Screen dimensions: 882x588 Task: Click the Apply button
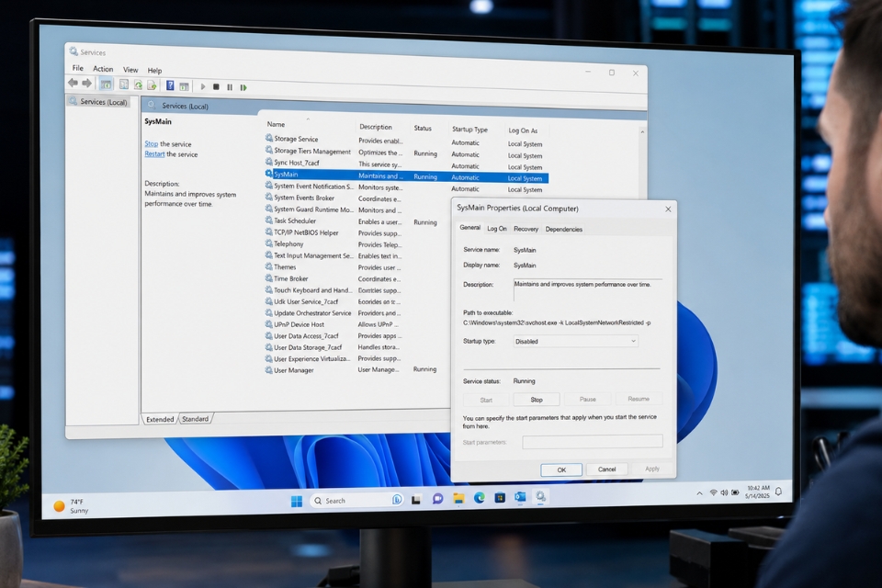[652, 469]
